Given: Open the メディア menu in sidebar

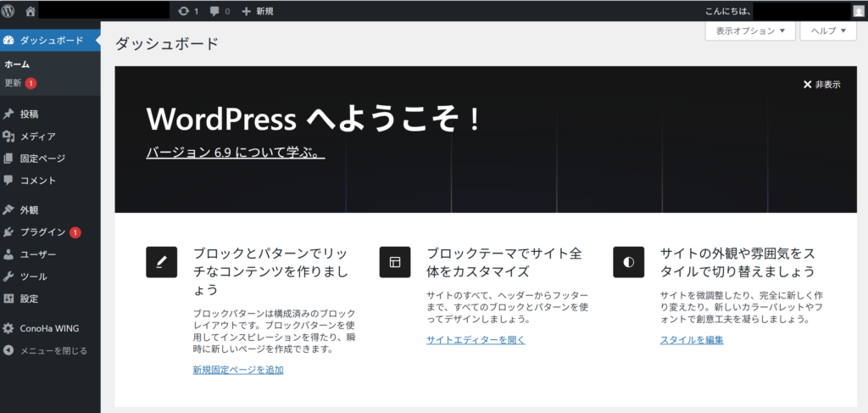Looking at the screenshot, I should point(37,136).
